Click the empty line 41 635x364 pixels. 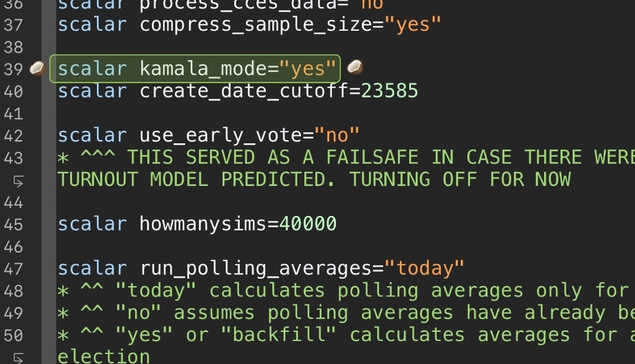[x=346, y=113]
